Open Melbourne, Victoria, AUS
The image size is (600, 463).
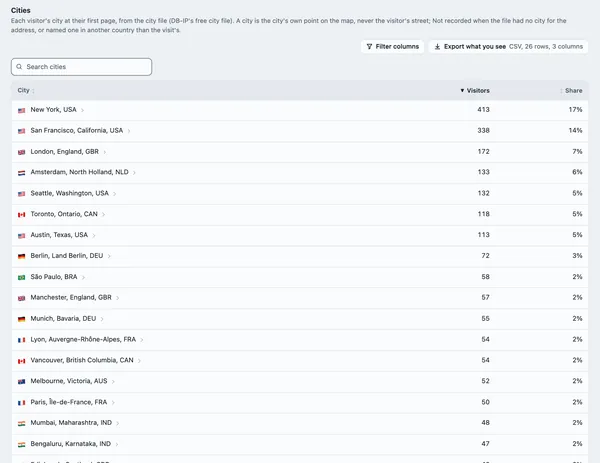pyautogui.click(x=69, y=381)
